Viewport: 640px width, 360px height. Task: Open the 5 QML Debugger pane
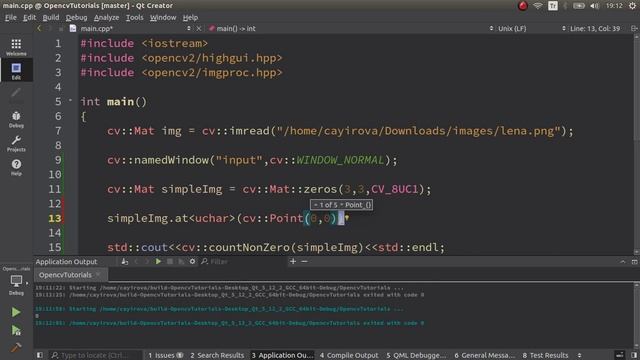click(416, 355)
